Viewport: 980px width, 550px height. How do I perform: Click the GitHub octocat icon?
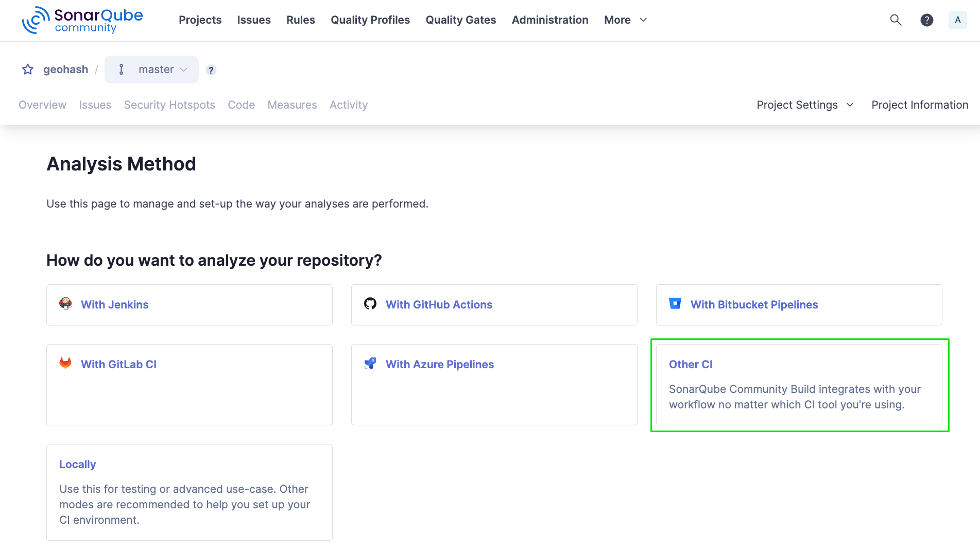point(370,304)
